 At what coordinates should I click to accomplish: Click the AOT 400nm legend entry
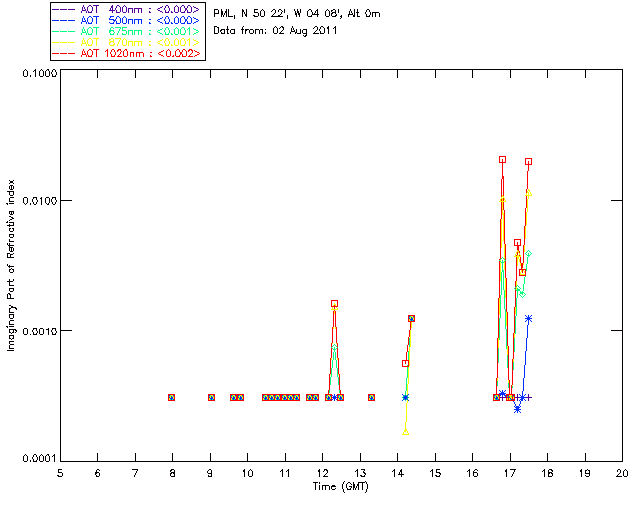[x=127, y=9]
